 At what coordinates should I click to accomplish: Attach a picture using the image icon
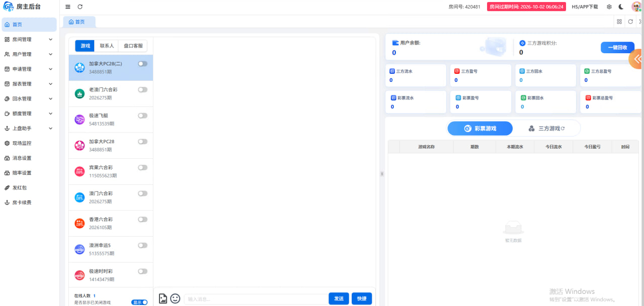point(163,298)
